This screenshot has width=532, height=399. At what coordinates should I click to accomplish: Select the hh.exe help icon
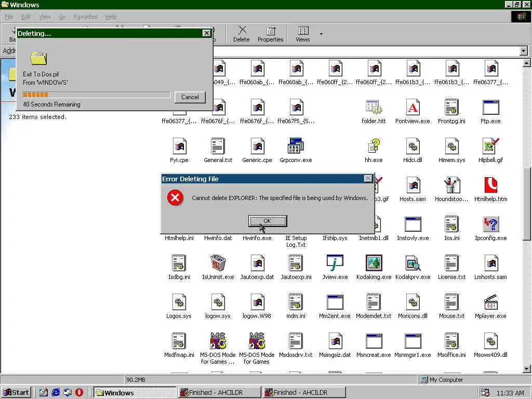(x=374, y=146)
